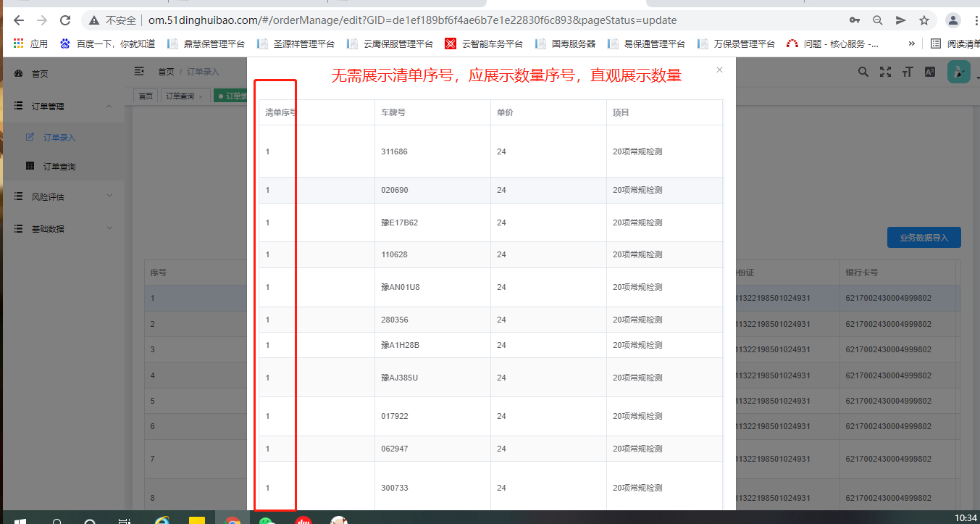Open the 阅读清单 reading list

[955, 43]
